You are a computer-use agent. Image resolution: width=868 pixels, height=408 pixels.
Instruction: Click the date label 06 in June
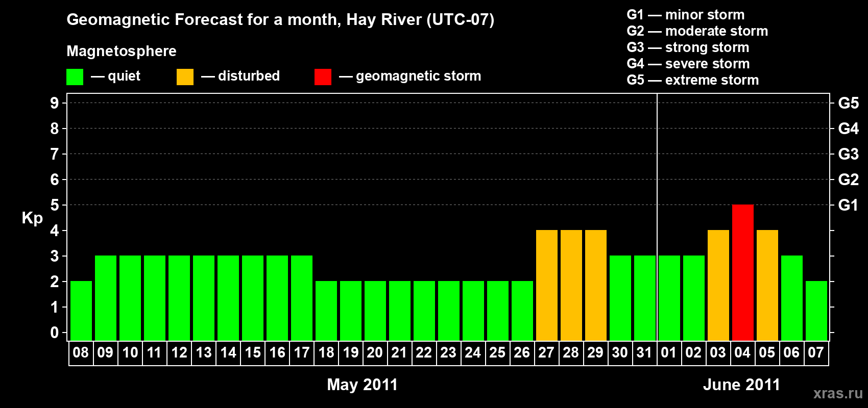click(791, 352)
